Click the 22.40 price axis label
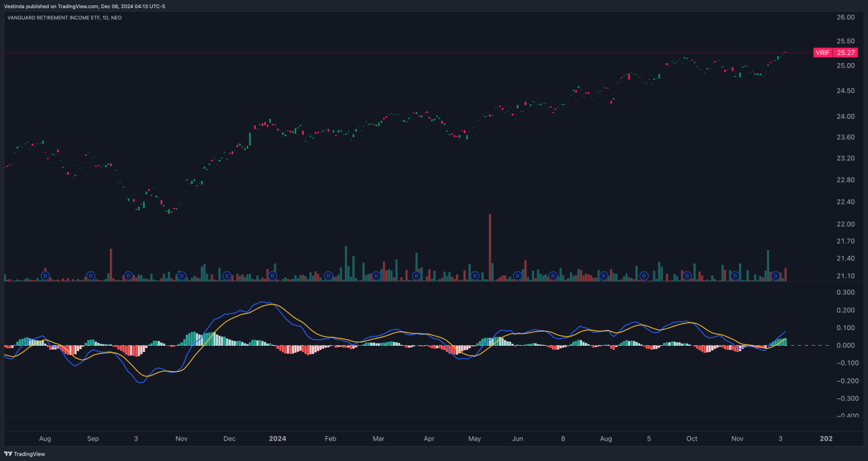The image size is (868, 461). pos(846,202)
